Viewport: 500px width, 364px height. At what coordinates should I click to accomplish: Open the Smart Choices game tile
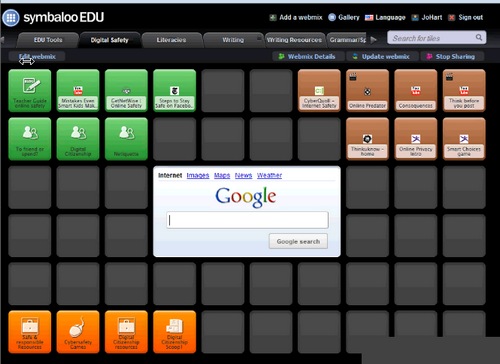click(464, 139)
